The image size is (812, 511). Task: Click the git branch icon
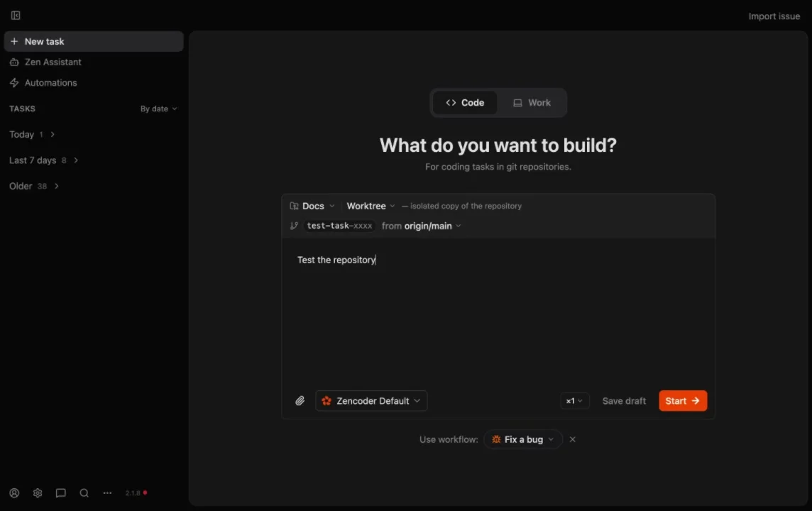[x=294, y=226]
